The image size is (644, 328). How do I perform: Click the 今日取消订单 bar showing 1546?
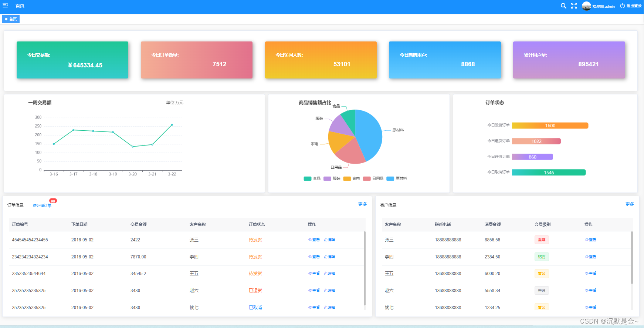549,173
